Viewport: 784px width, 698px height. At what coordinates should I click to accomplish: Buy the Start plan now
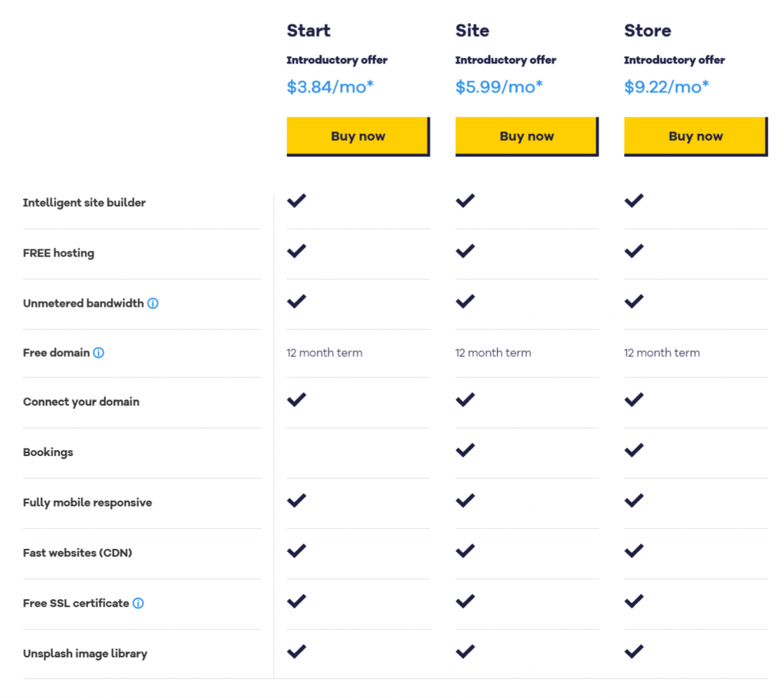coord(358,136)
